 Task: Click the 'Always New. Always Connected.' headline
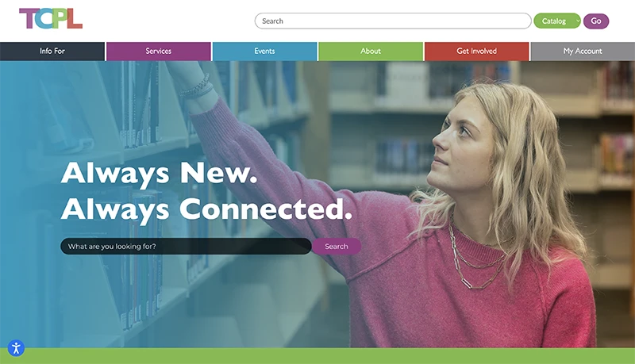click(206, 191)
